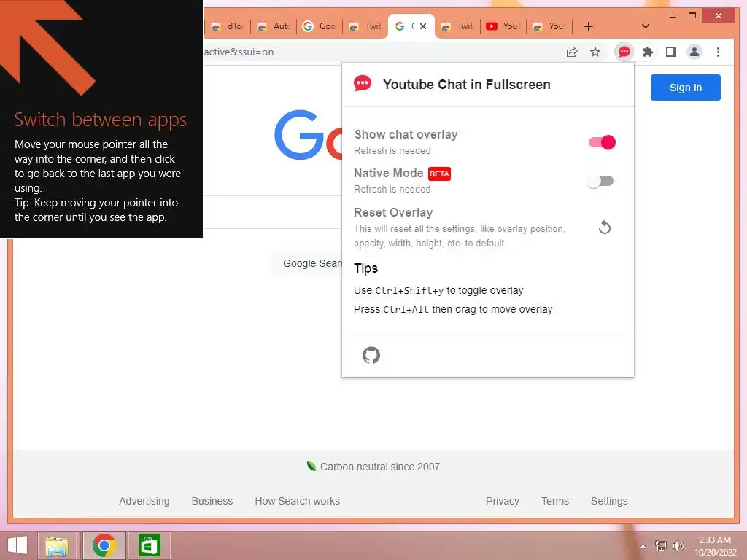Toggle the Show chat overlay switch
The height and width of the screenshot is (560, 747).
[x=602, y=142]
